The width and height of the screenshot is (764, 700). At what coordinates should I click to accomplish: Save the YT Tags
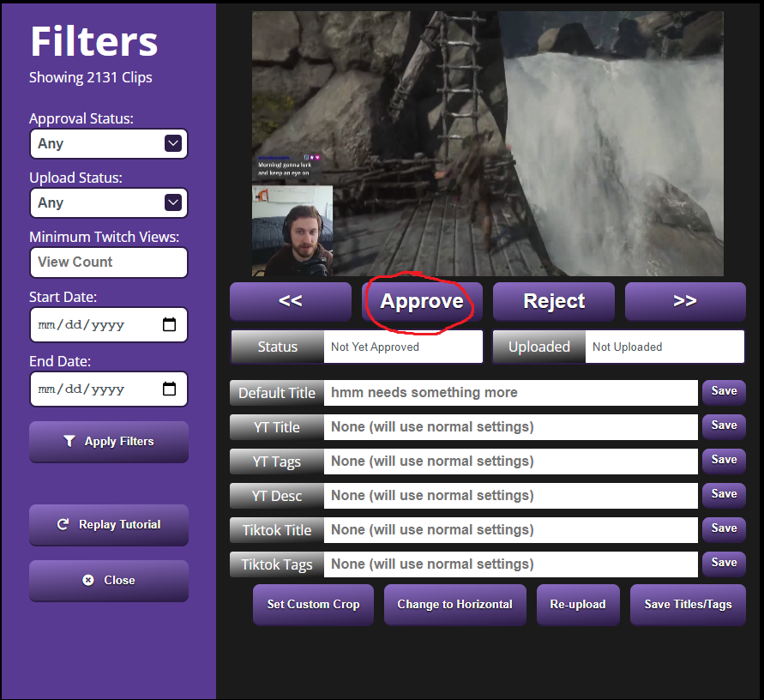(724, 460)
